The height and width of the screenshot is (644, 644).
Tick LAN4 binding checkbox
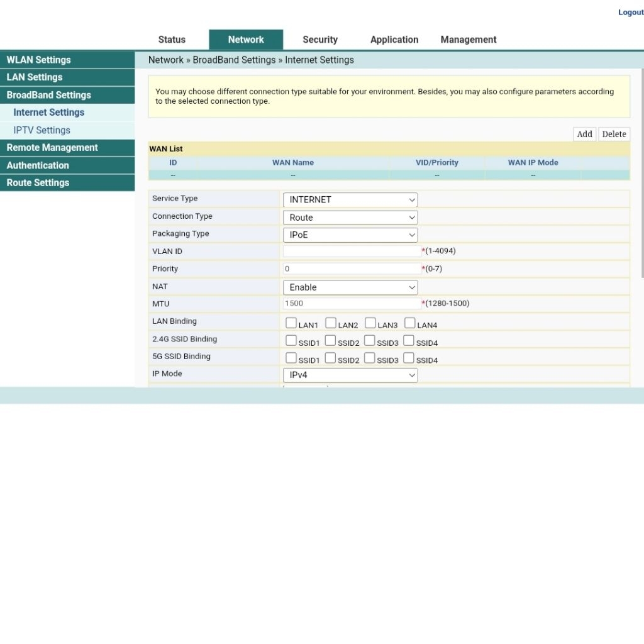point(409,323)
